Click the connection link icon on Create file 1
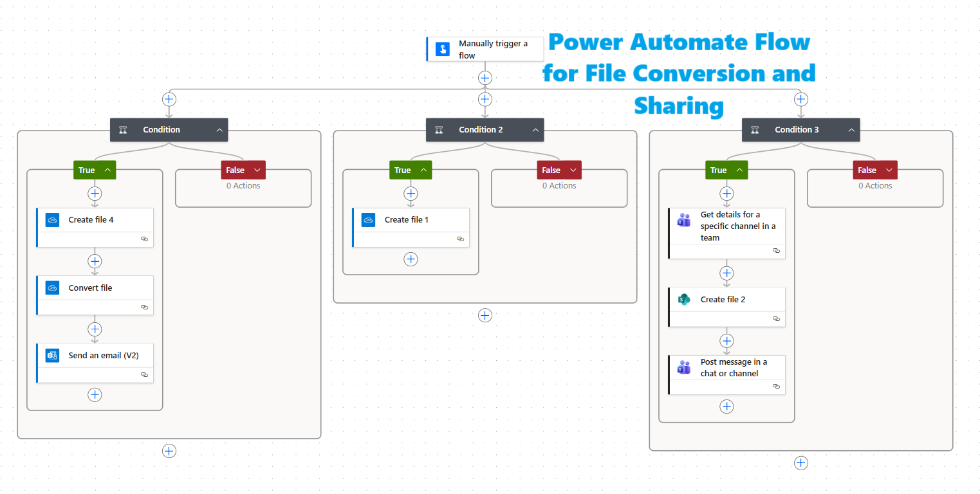The height and width of the screenshot is (494, 980). (x=460, y=239)
